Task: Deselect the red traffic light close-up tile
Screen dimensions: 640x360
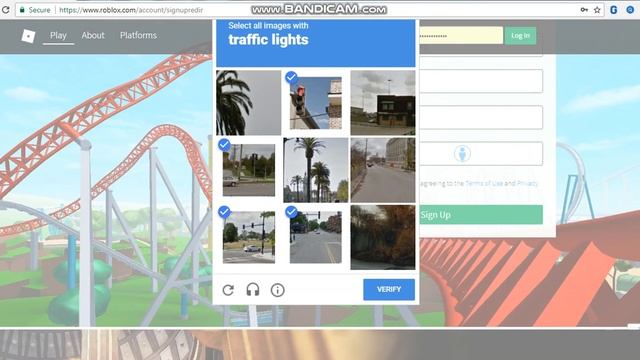Action: (x=316, y=103)
